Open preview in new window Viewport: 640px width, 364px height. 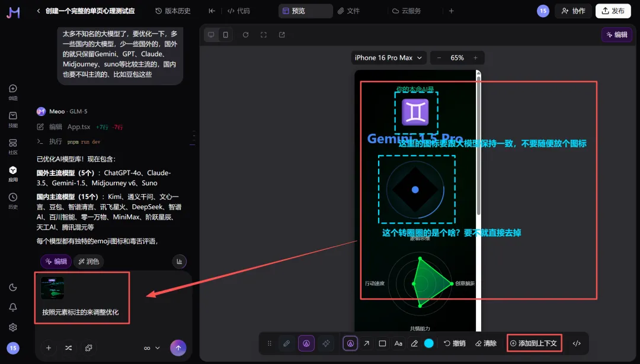pos(281,35)
